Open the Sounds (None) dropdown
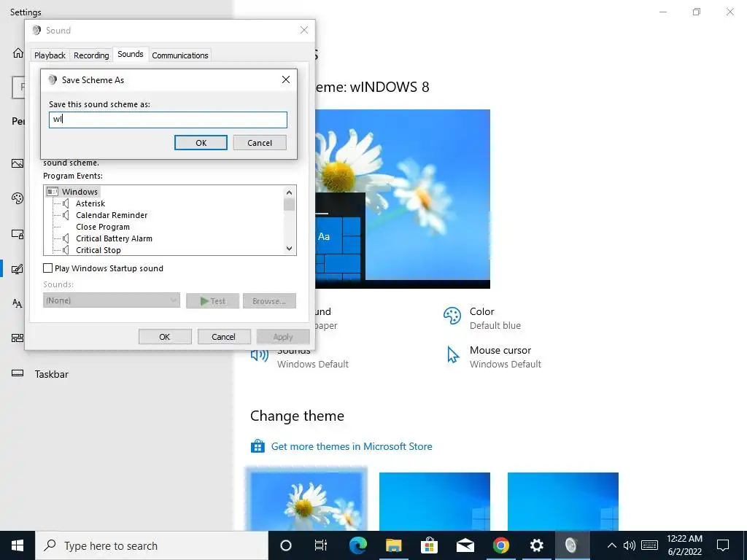 112,300
